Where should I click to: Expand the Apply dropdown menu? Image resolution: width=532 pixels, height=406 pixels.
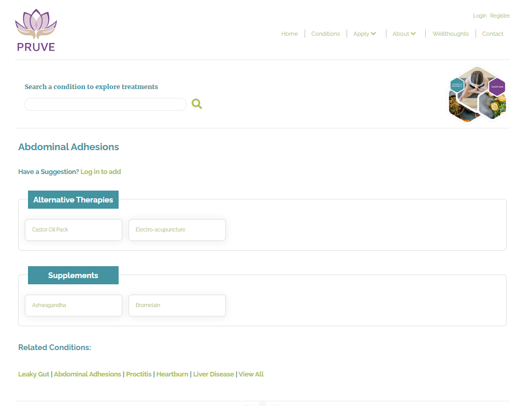(x=364, y=34)
